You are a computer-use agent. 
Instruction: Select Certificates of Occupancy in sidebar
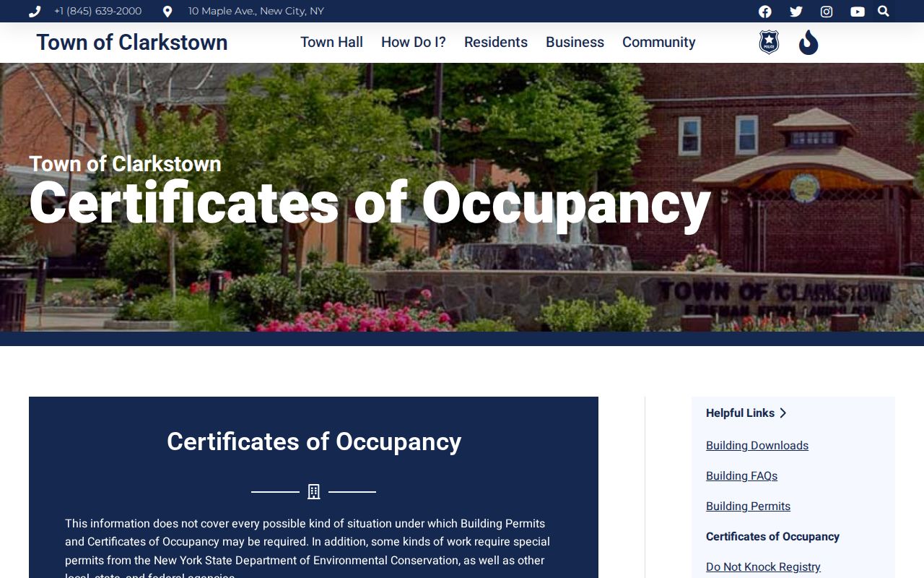tap(772, 536)
